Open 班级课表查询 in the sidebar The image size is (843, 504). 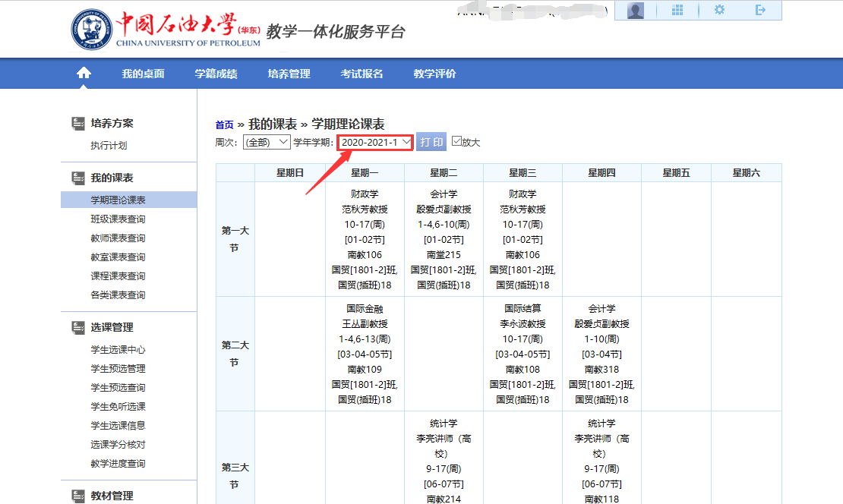[118, 219]
